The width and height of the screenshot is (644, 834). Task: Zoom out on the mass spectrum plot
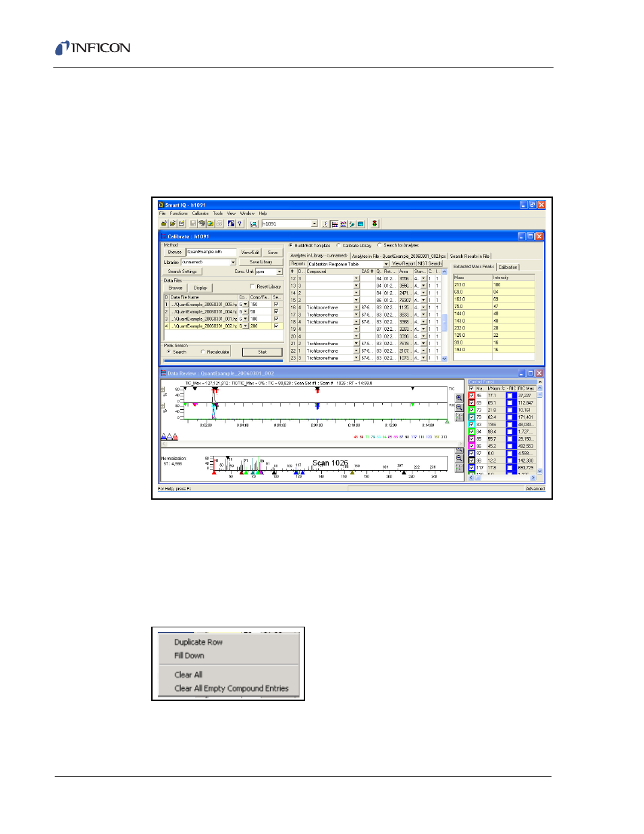(x=460, y=459)
